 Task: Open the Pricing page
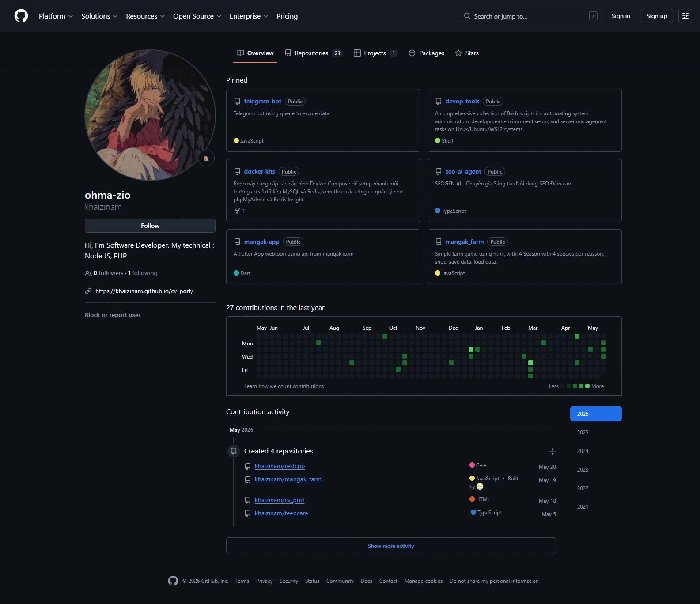tap(287, 16)
